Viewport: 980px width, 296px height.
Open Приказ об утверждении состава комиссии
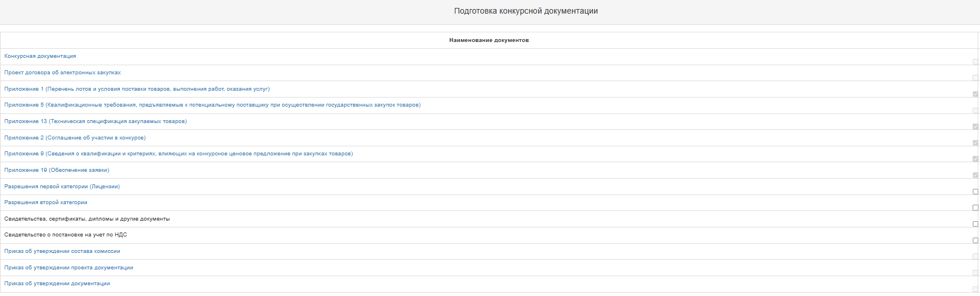[x=62, y=251]
